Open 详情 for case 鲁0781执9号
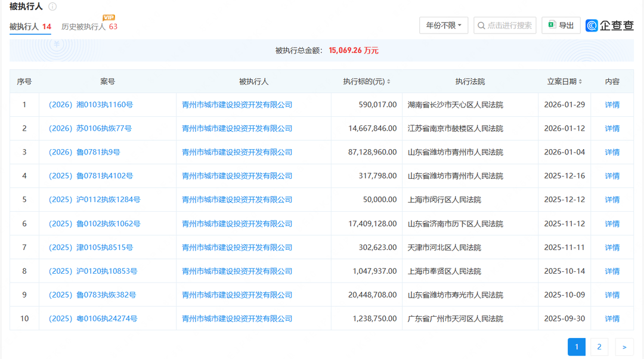The image size is (644, 359). pyautogui.click(x=612, y=153)
